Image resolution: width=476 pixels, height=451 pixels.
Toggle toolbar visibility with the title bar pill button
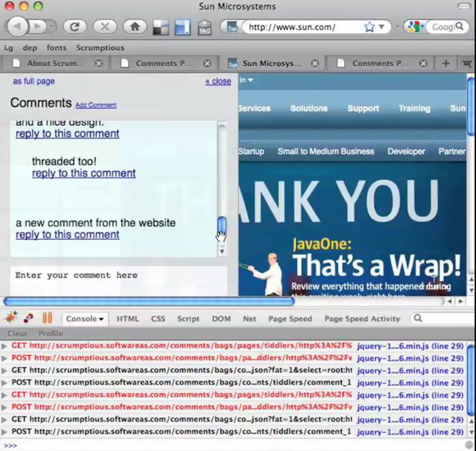point(464,7)
